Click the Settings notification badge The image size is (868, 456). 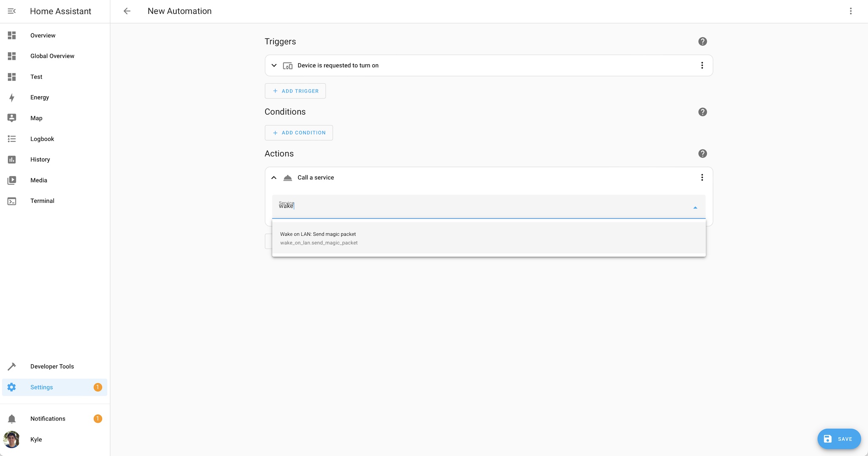click(x=98, y=387)
